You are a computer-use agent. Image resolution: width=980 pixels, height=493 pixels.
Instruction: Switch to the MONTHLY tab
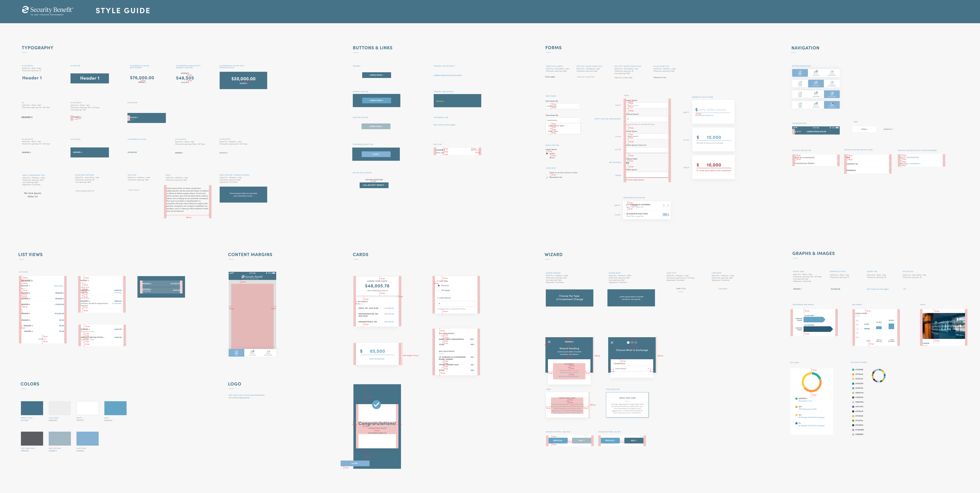click(888, 129)
